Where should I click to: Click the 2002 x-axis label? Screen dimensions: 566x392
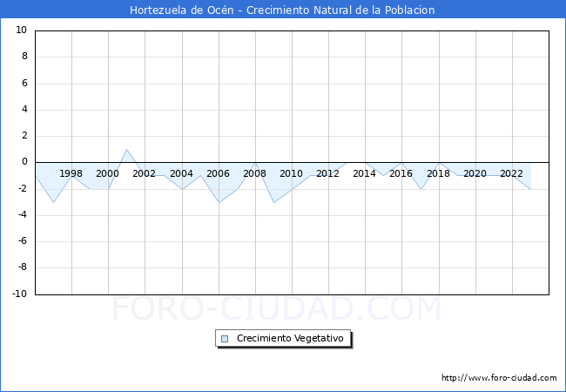[145, 173]
